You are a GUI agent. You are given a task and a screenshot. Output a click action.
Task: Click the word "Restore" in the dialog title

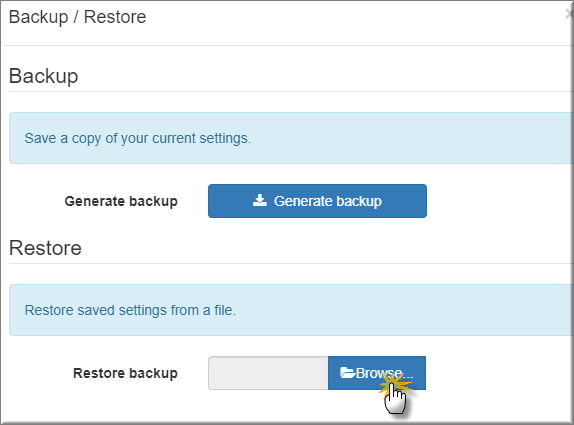(115, 17)
